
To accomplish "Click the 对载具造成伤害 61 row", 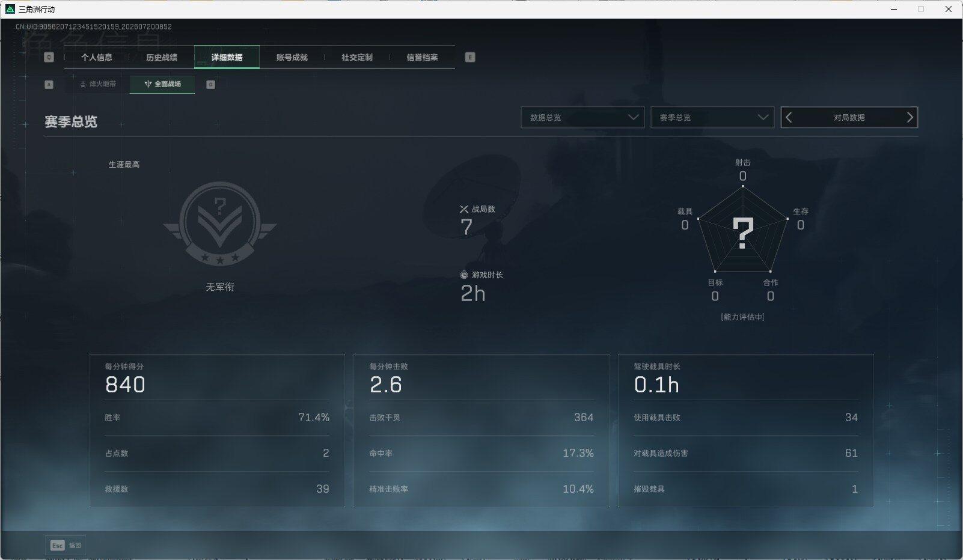I will 746,453.
